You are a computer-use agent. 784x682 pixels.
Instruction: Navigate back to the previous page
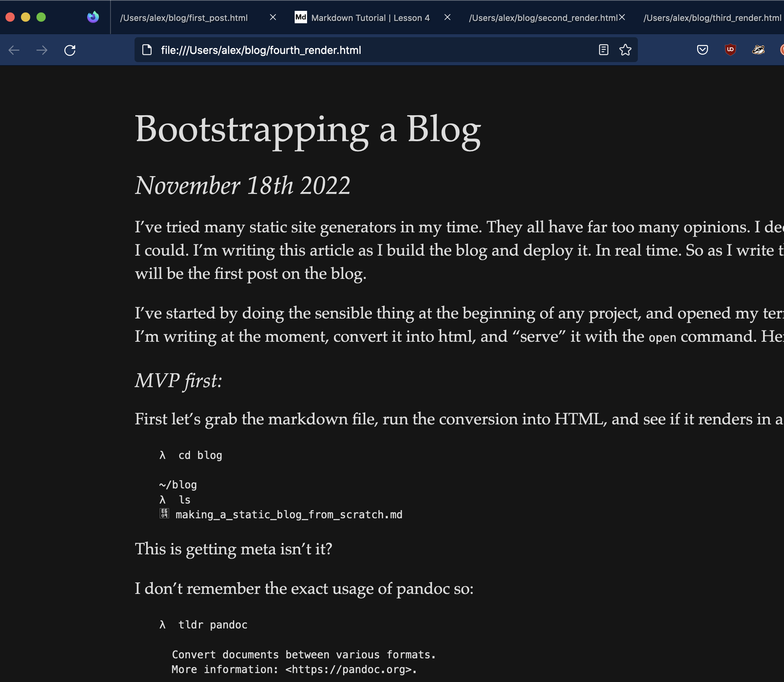click(14, 50)
